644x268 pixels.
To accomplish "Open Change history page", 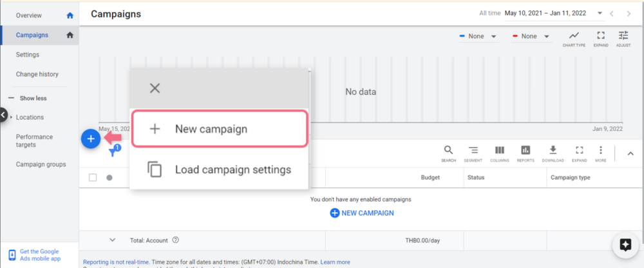I will pos(37,74).
